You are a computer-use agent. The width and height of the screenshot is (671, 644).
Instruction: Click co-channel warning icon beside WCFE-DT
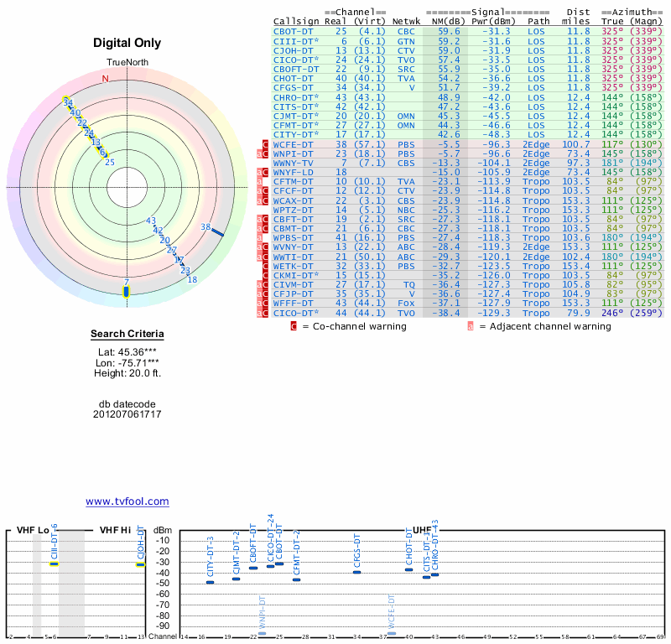266,144
